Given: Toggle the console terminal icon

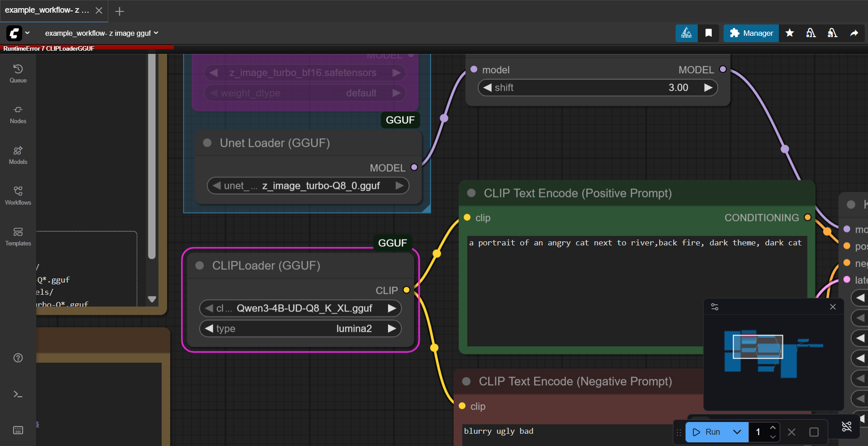Looking at the screenshot, I should (x=18, y=394).
